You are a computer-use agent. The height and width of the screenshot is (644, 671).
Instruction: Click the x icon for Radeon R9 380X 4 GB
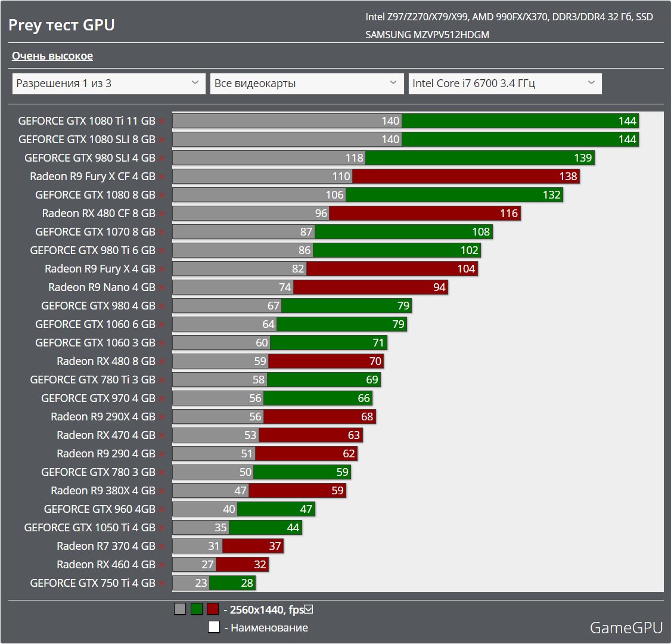tap(161, 491)
